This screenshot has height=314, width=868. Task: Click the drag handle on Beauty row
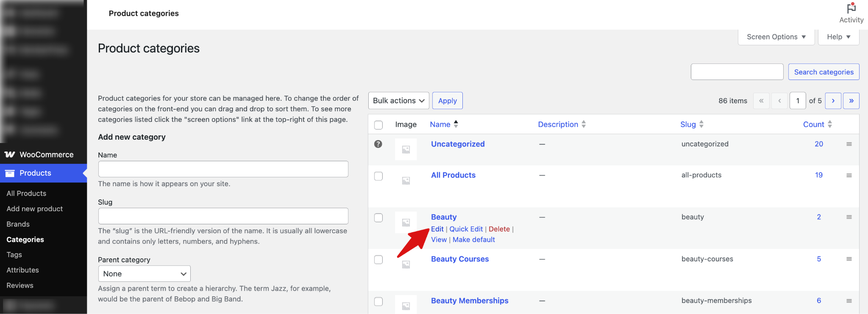[x=849, y=217]
